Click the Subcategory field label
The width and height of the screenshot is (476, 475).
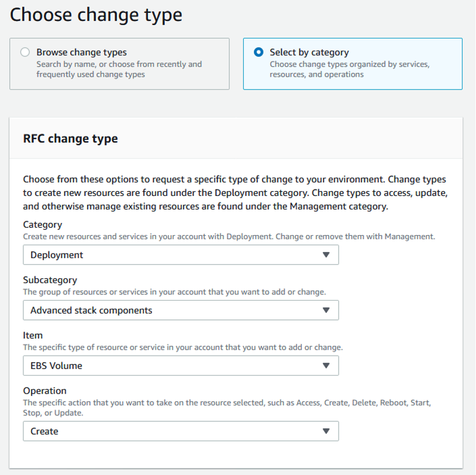pyautogui.click(x=50, y=280)
